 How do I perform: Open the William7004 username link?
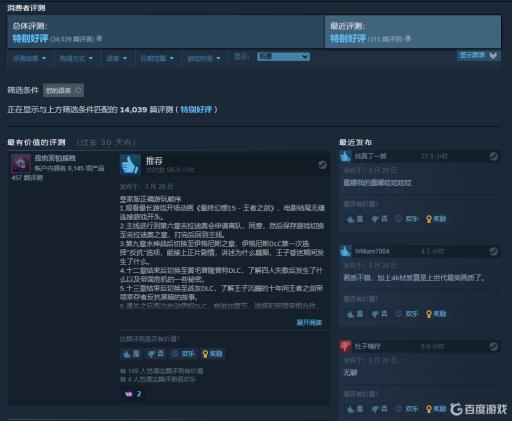click(x=372, y=251)
